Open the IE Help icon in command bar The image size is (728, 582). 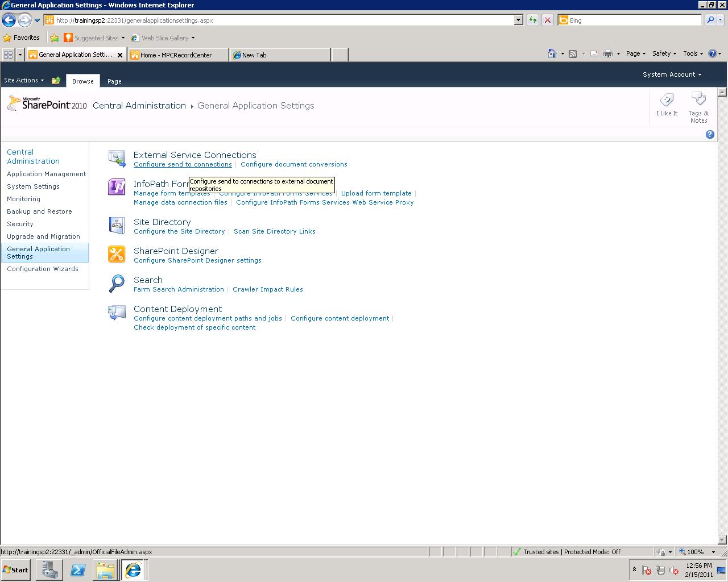click(712, 53)
